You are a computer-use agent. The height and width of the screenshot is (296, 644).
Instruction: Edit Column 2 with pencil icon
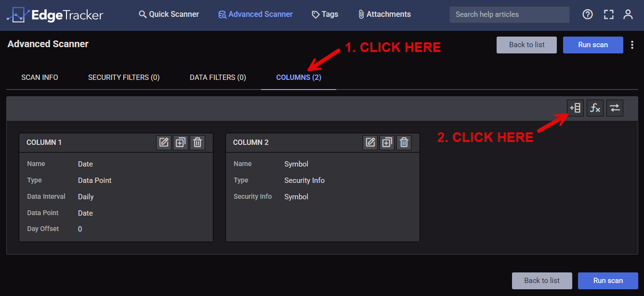pos(370,142)
